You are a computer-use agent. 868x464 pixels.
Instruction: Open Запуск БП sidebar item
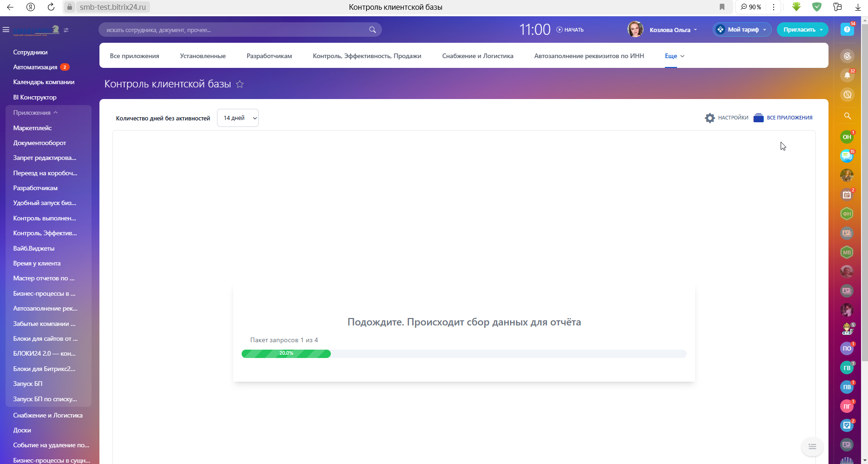point(28,384)
